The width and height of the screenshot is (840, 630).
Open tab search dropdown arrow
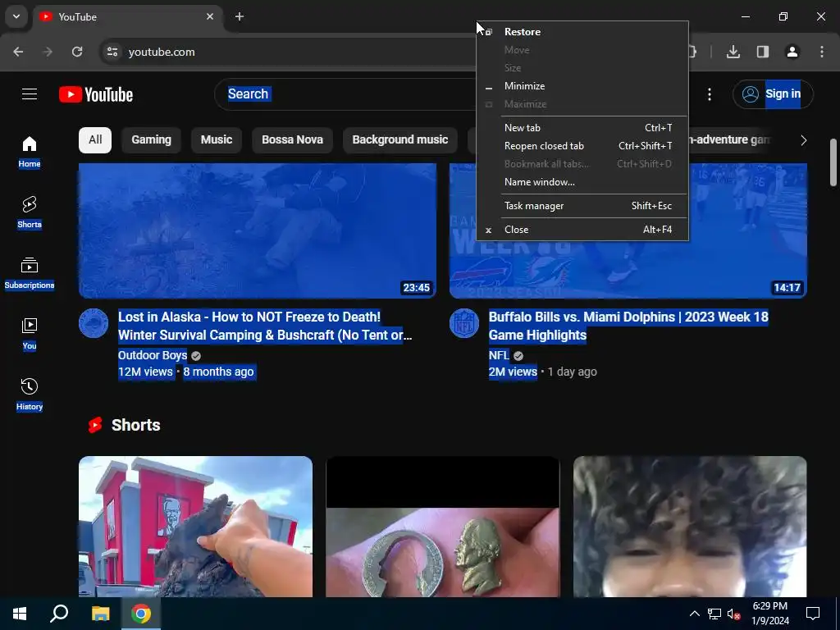click(x=16, y=16)
